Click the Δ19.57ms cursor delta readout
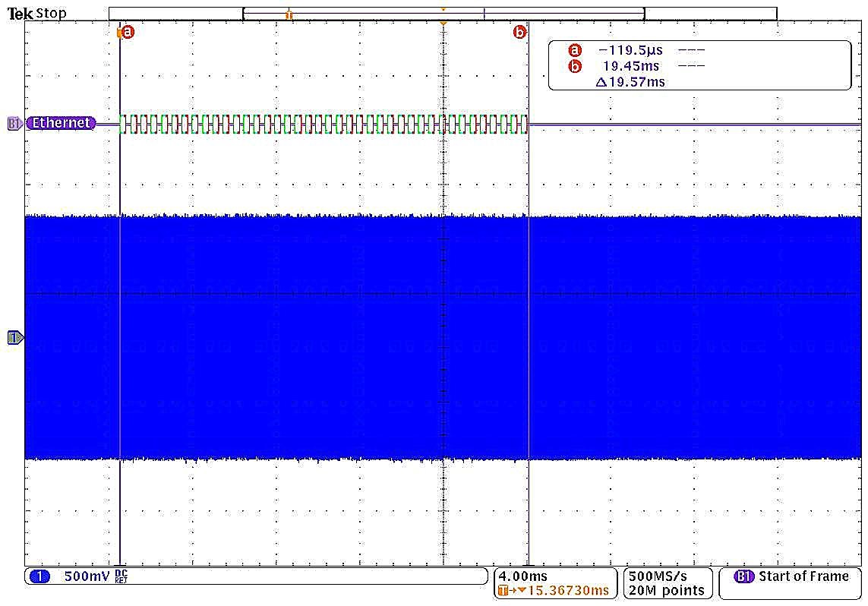The width and height of the screenshot is (868, 606). coord(630,81)
